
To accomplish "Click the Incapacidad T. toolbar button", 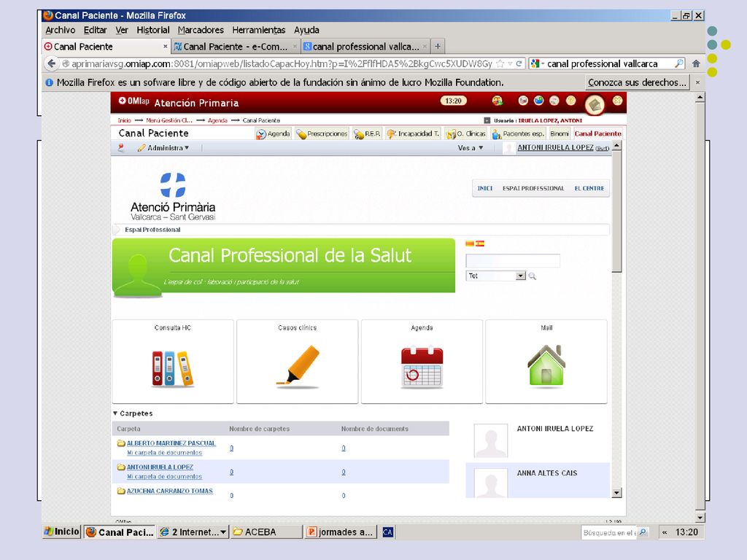I will (x=414, y=134).
